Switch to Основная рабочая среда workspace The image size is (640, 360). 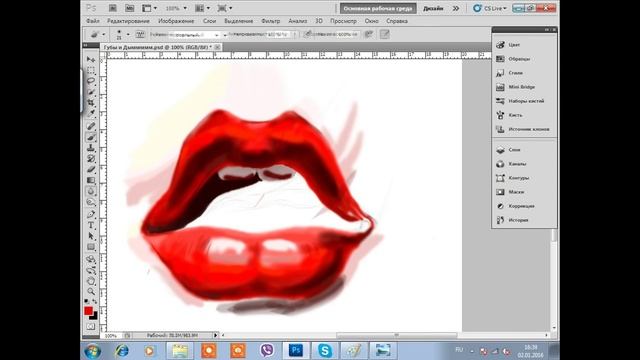378,8
